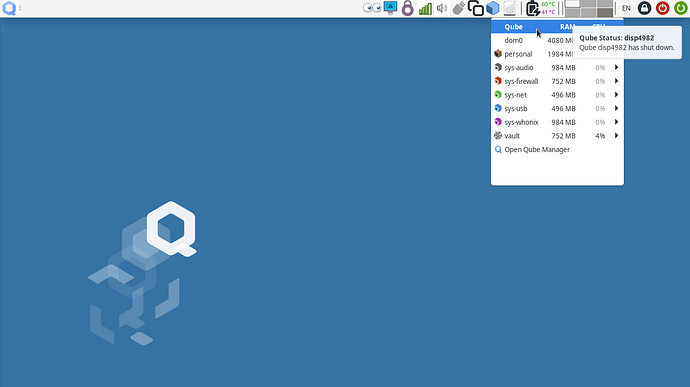The height and width of the screenshot is (387, 690).
Task: Expand the sys-net submenu arrow
Action: click(x=617, y=95)
